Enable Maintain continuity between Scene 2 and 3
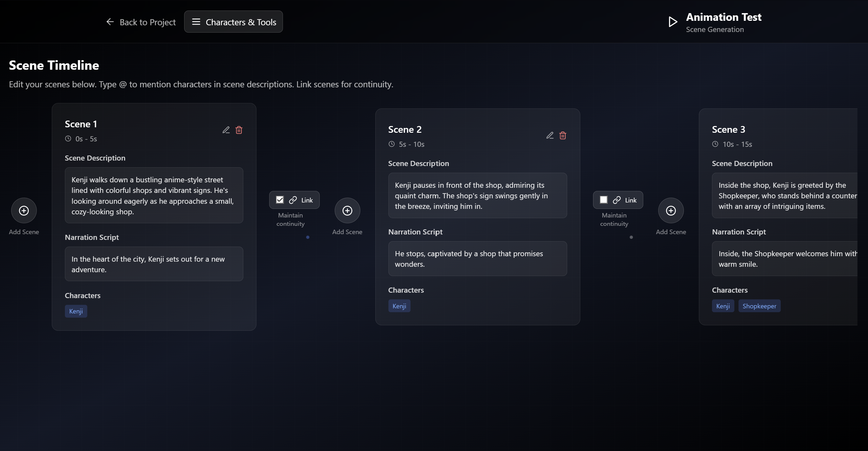Viewport: 868px width, 451px height. pyautogui.click(x=603, y=200)
